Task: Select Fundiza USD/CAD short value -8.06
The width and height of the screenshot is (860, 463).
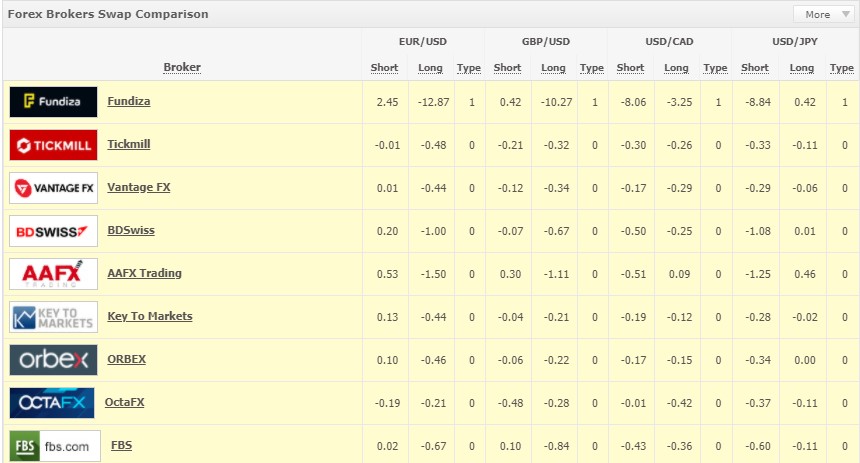Action: tap(633, 102)
